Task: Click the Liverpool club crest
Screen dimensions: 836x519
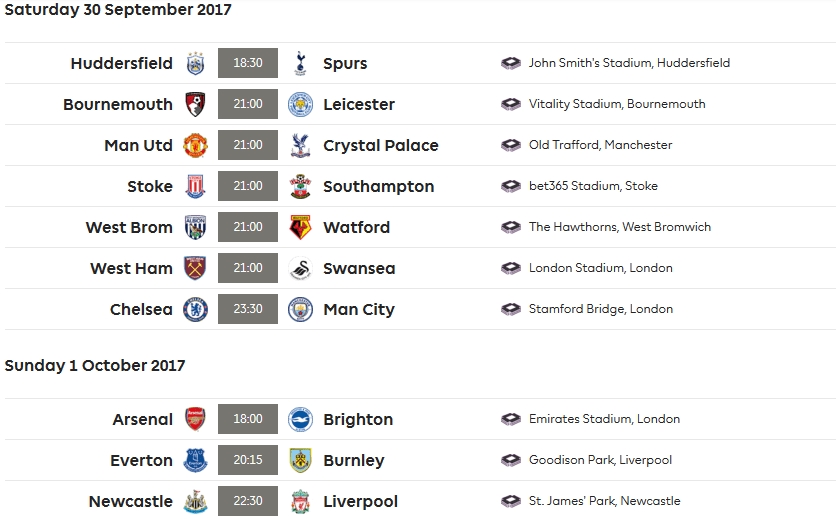Action: [x=300, y=501]
